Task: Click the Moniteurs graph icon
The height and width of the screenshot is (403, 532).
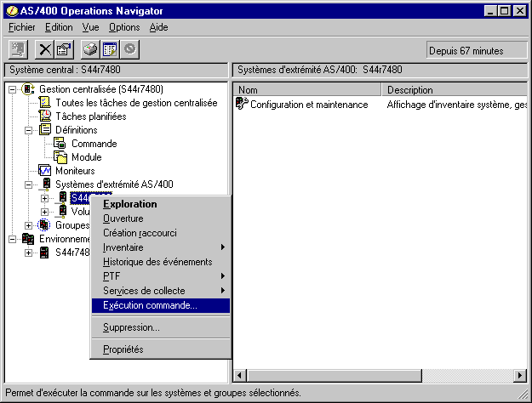Action: click(45, 170)
